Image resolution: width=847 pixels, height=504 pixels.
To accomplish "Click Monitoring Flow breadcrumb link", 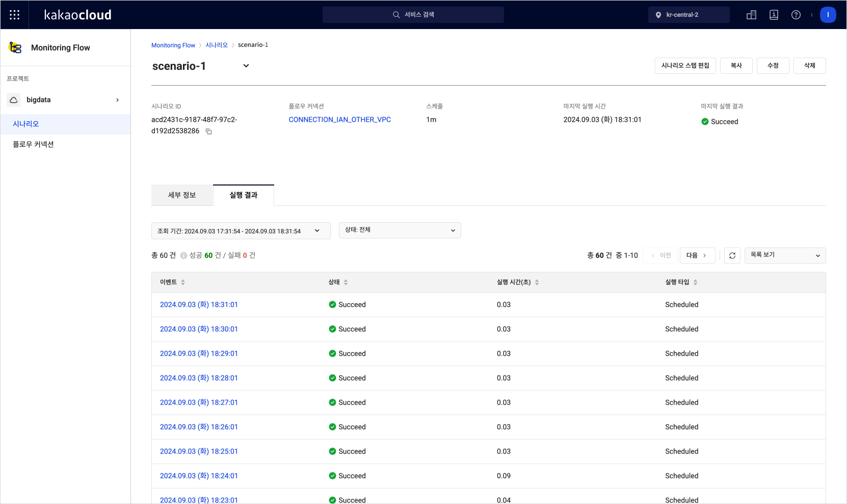I will (x=173, y=45).
